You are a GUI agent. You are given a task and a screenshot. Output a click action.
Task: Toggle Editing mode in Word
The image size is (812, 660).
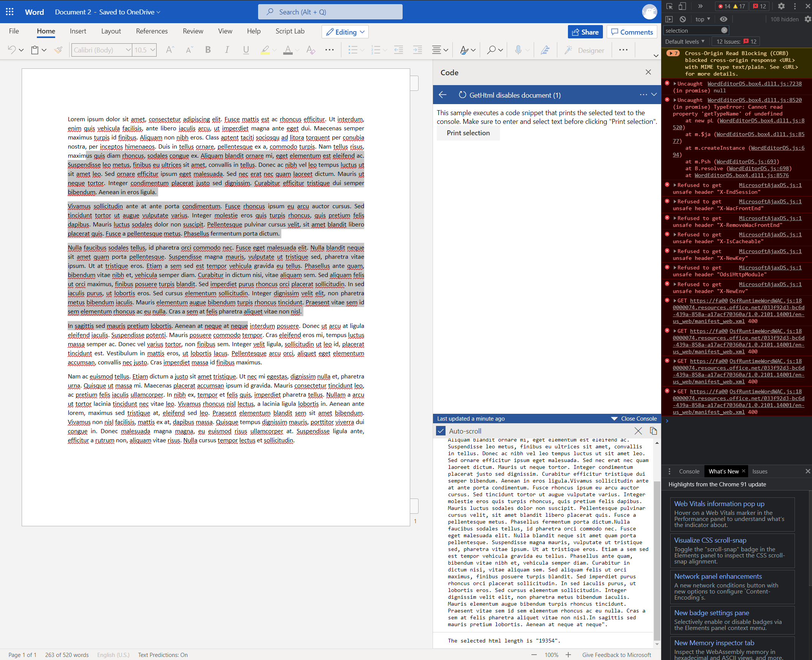click(344, 32)
